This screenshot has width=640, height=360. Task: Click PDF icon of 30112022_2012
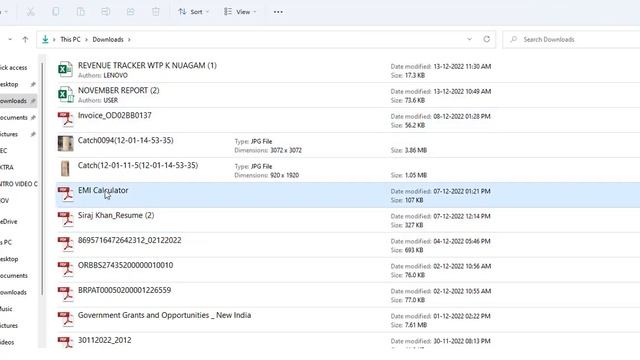tap(65, 342)
